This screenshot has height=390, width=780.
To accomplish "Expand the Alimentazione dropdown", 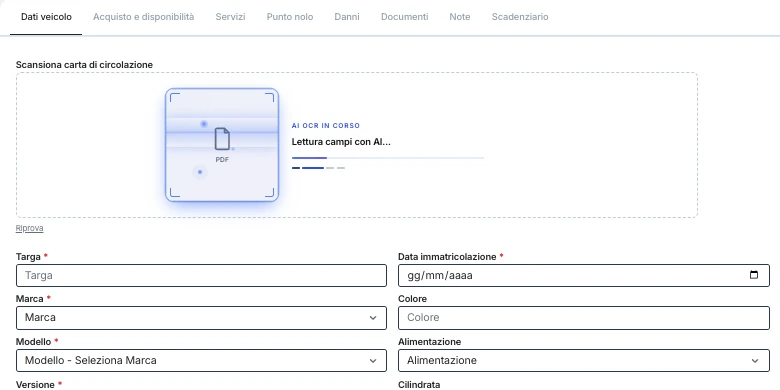I will pos(584,361).
